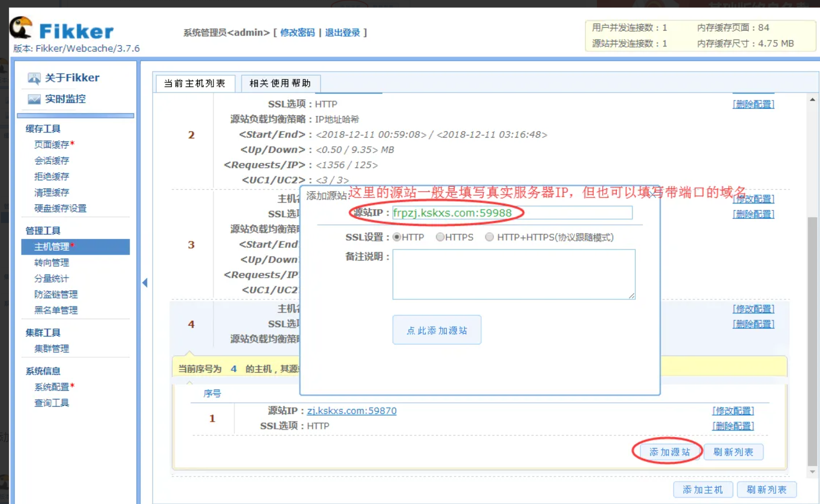
Task: Open 系统配置 under 系统信息
Action: (x=52, y=387)
